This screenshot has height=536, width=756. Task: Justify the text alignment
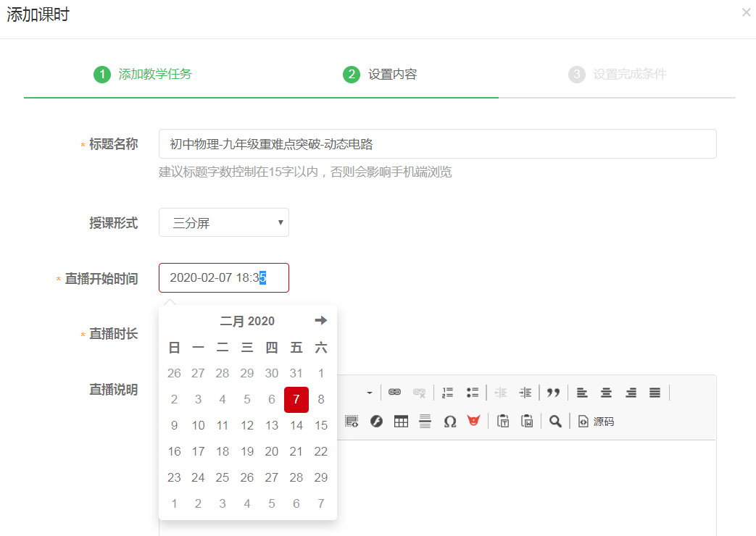pos(655,393)
